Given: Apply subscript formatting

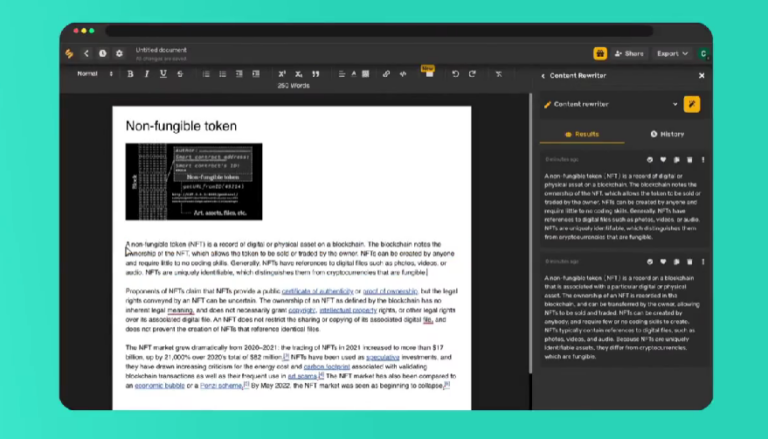Looking at the screenshot, I should click(x=298, y=74).
